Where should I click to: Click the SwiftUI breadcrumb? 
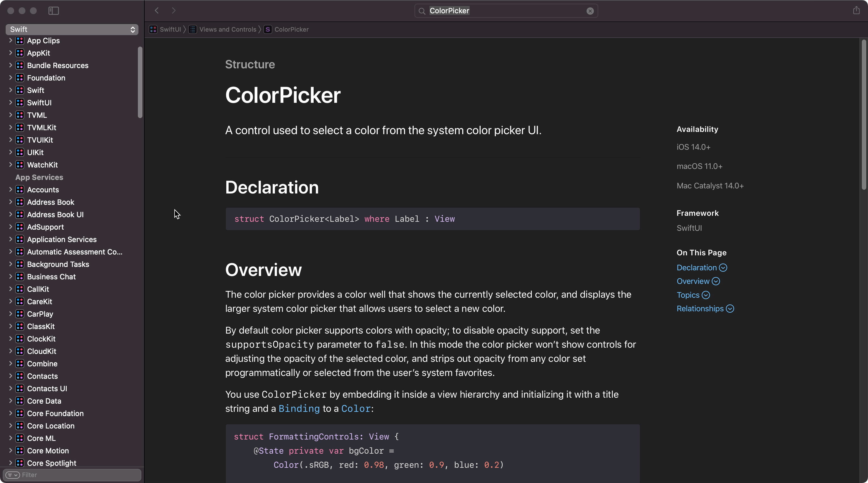point(166,30)
